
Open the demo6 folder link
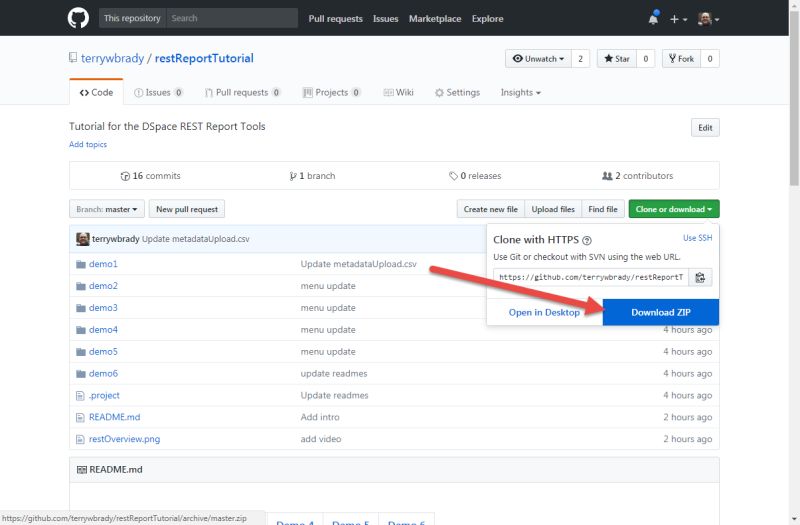pyautogui.click(x=103, y=373)
